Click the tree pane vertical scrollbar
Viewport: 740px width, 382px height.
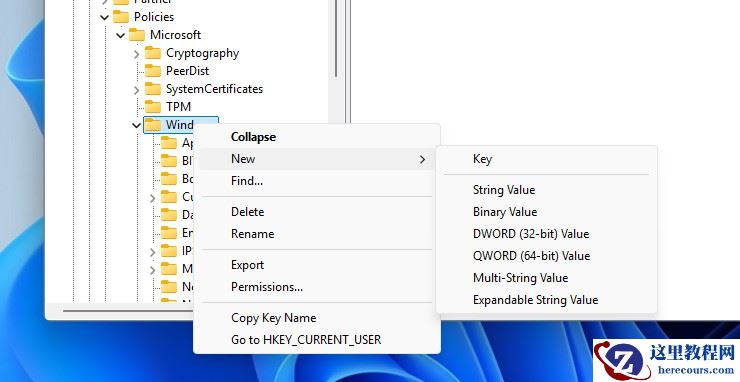coord(336,39)
